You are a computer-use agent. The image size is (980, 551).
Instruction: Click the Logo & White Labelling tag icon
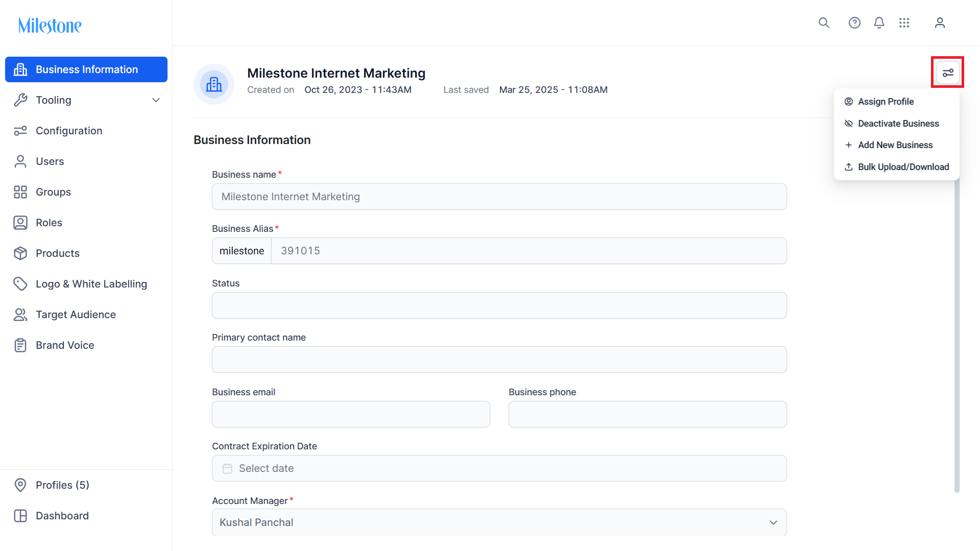pyautogui.click(x=20, y=284)
